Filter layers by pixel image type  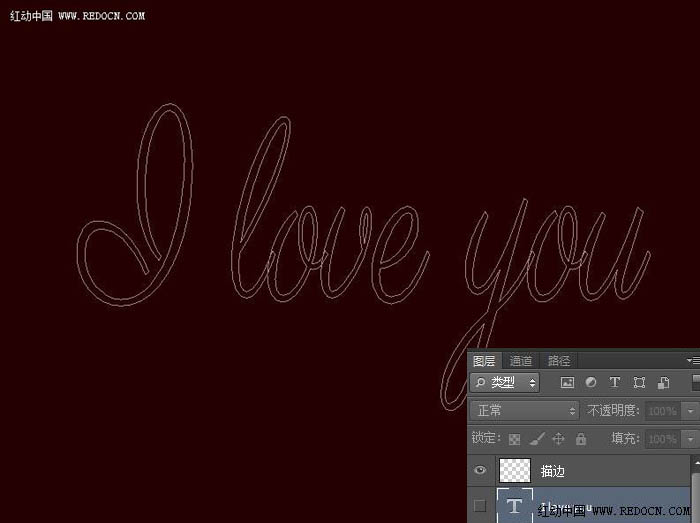pos(567,382)
